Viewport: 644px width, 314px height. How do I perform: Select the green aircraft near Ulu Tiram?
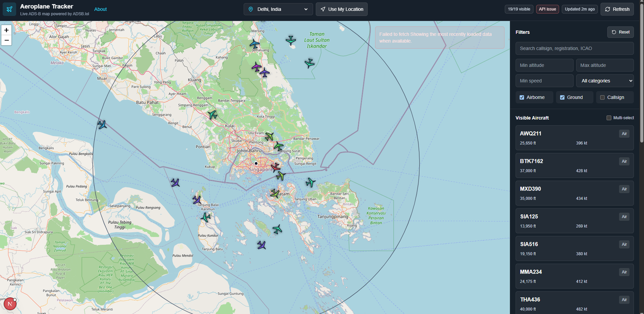[269, 136]
